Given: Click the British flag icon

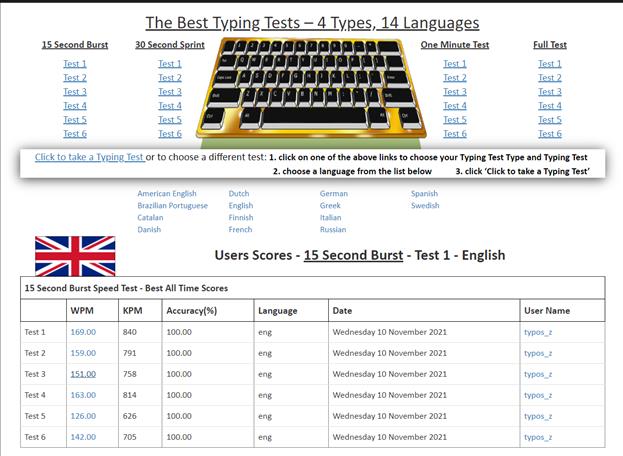Looking at the screenshot, I should [x=75, y=256].
